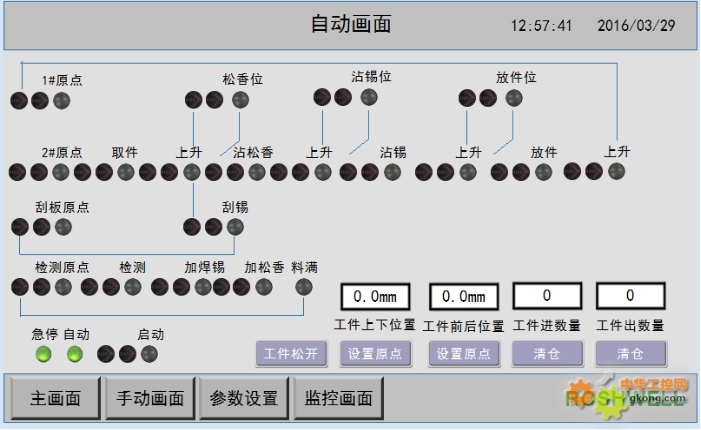Click the light gray lamp under 检测原点

[63, 287]
